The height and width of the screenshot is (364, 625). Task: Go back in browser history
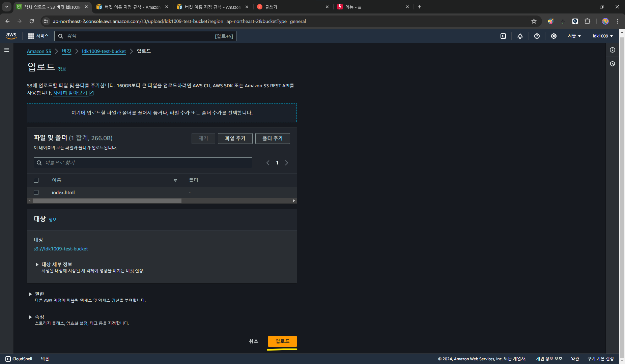[x=7, y=21]
